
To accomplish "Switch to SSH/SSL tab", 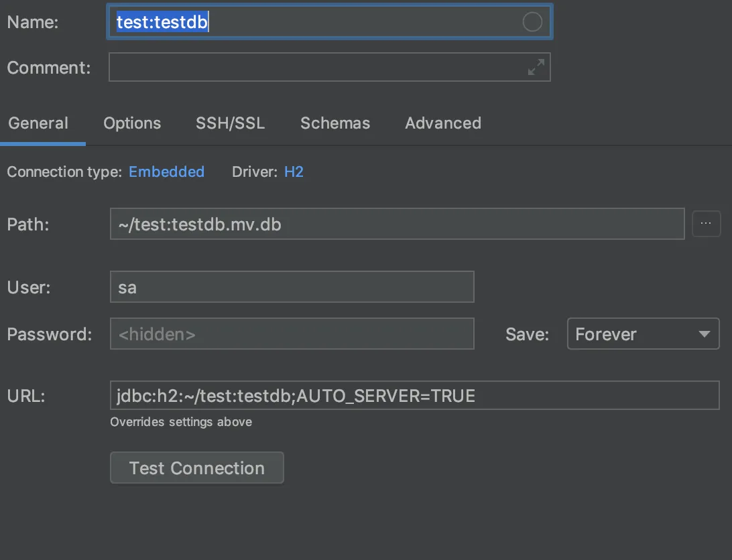I will pyautogui.click(x=230, y=123).
